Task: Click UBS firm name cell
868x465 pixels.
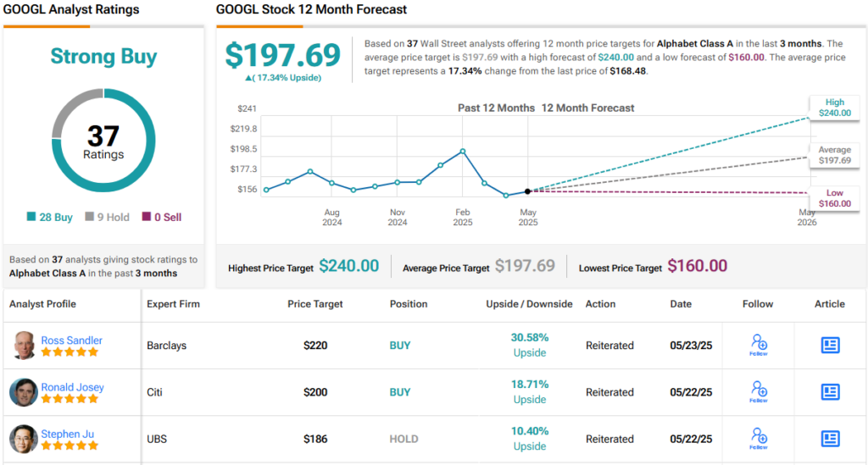Action: [157, 439]
